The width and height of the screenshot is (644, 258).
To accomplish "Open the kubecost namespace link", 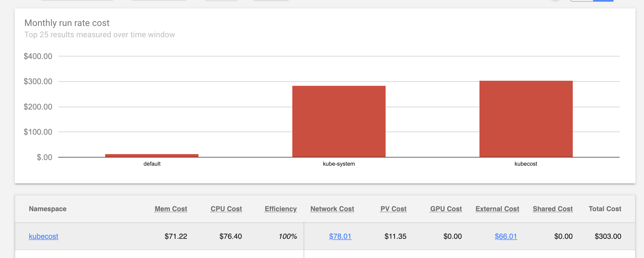I will (44, 236).
